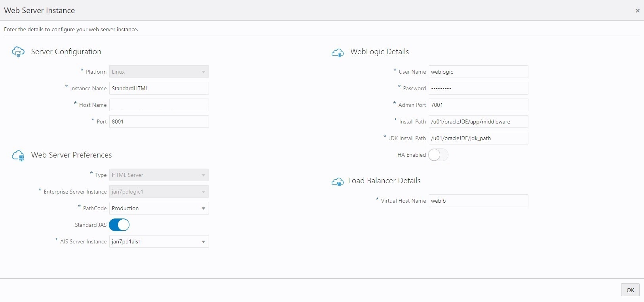Click the Web Server Preferences cloud icon

point(18,156)
